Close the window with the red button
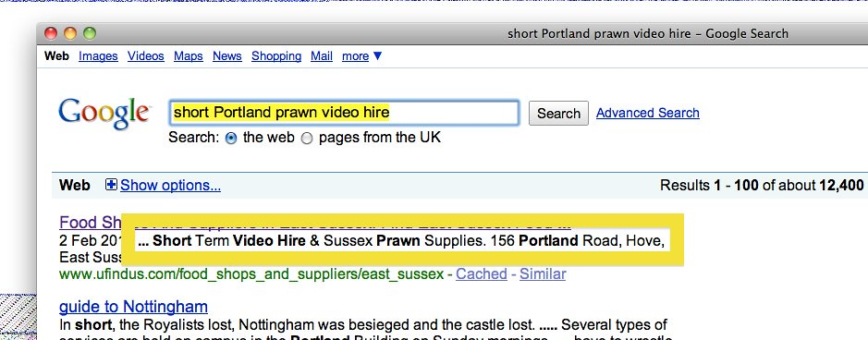The height and width of the screenshot is (340, 868). pos(51,34)
